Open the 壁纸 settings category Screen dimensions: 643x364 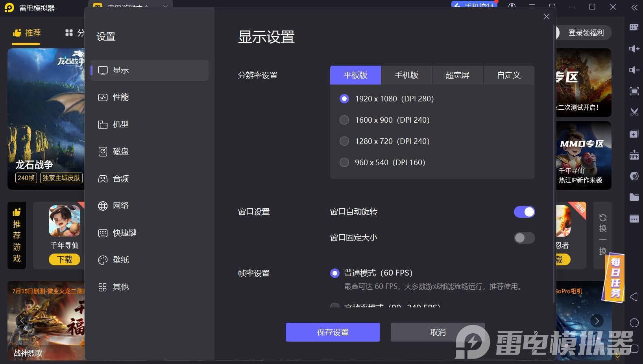tap(150, 260)
